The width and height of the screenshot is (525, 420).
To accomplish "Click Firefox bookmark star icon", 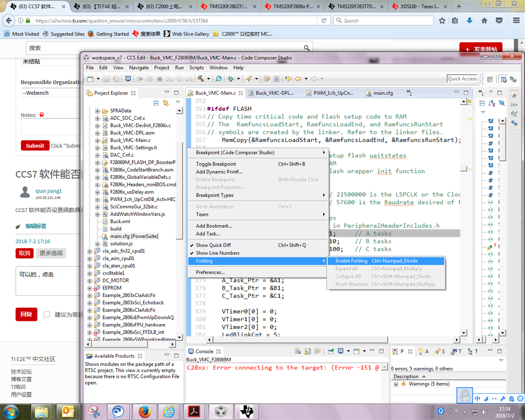I will point(442,20).
